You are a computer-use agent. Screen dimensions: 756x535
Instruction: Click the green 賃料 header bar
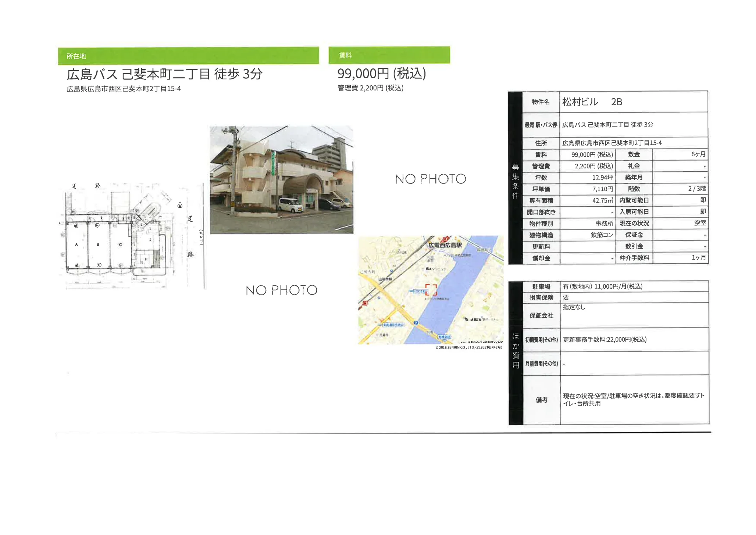tap(389, 55)
